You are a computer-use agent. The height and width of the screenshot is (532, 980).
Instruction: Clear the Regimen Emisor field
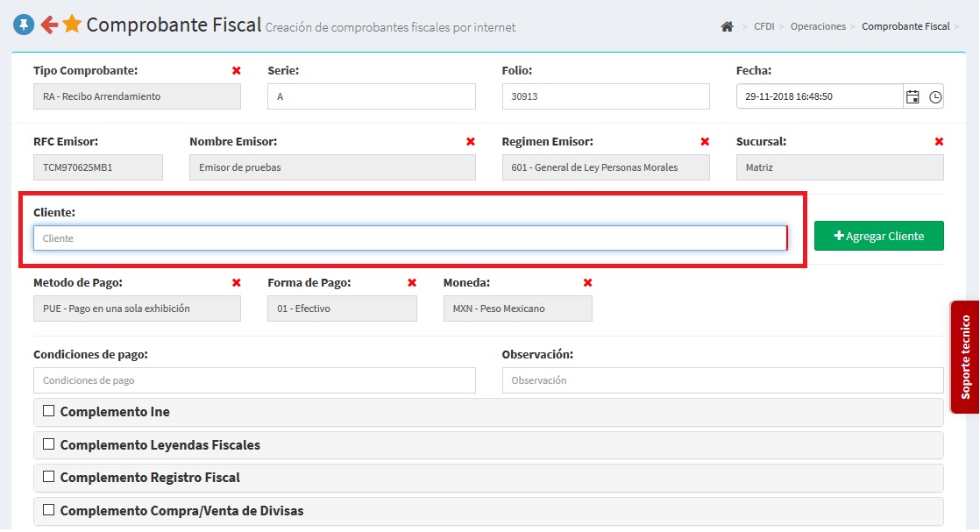pos(705,141)
